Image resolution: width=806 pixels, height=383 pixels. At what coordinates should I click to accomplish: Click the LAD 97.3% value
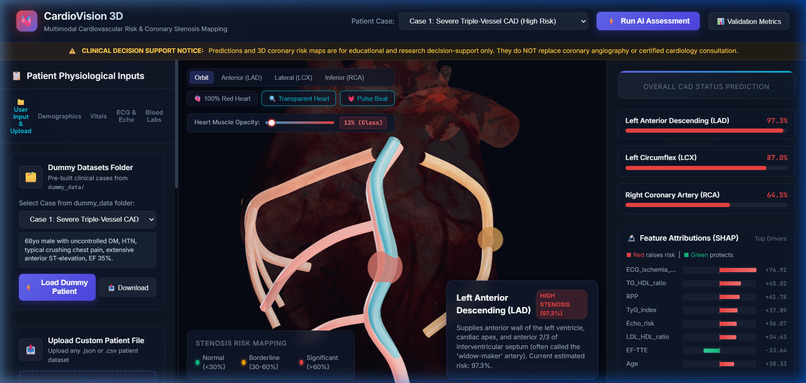point(777,120)
